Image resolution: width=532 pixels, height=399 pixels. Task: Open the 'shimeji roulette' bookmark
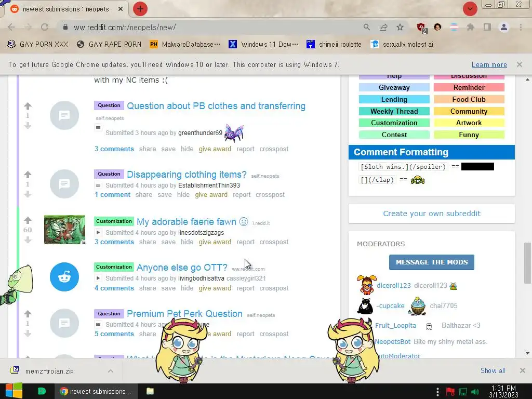[x=334, y=45]
